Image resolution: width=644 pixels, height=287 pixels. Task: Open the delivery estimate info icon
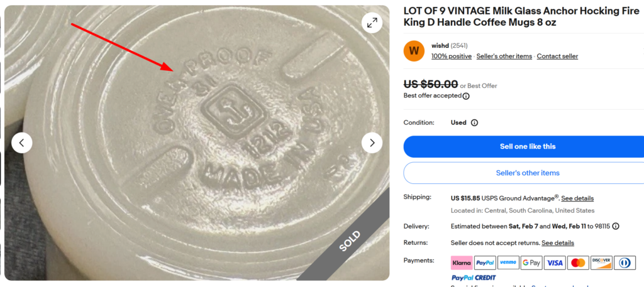(616, 226)
